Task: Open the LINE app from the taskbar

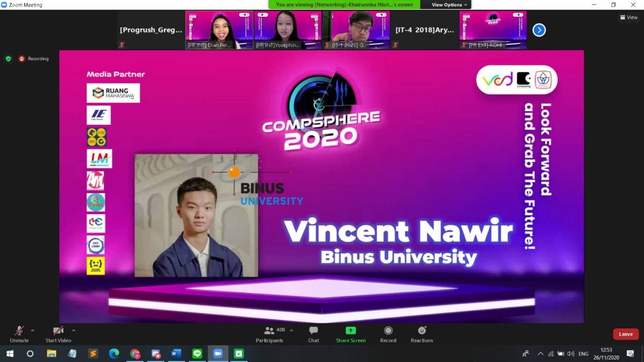Action: (x=197, y=353)
